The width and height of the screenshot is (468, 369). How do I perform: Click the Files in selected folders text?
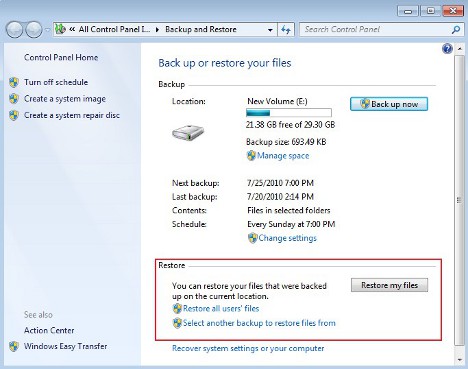pyautogui.click(x=289, y=210)
